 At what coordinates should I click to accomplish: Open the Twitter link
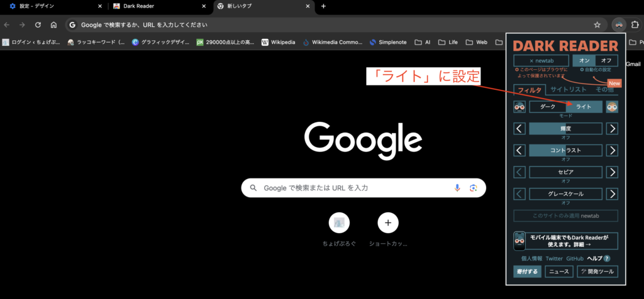pos(554,258)
